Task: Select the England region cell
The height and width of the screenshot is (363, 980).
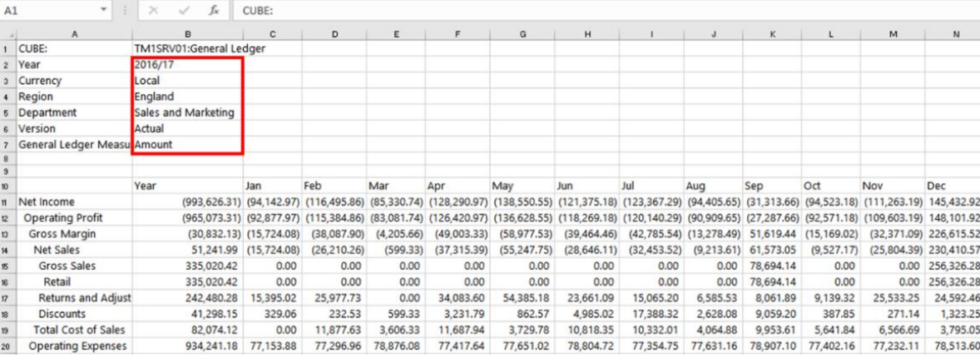Action: (x=187, y=97)
